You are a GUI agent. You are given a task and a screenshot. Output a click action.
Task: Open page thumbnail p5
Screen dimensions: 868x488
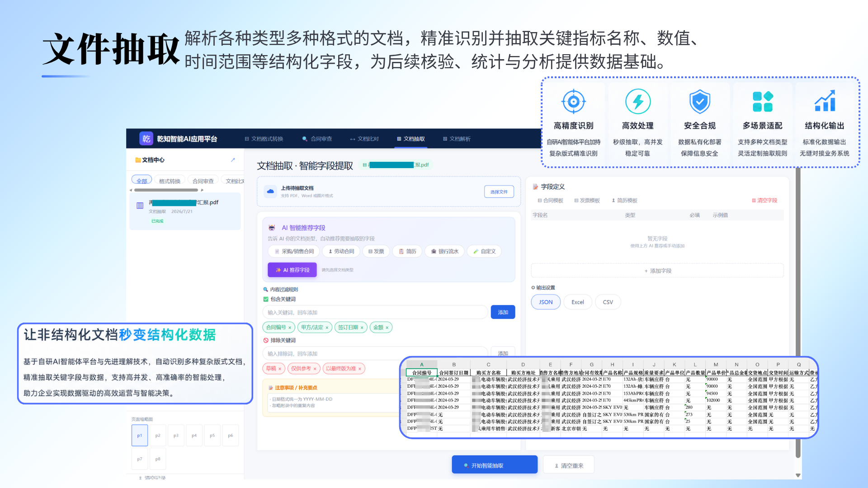212,436
